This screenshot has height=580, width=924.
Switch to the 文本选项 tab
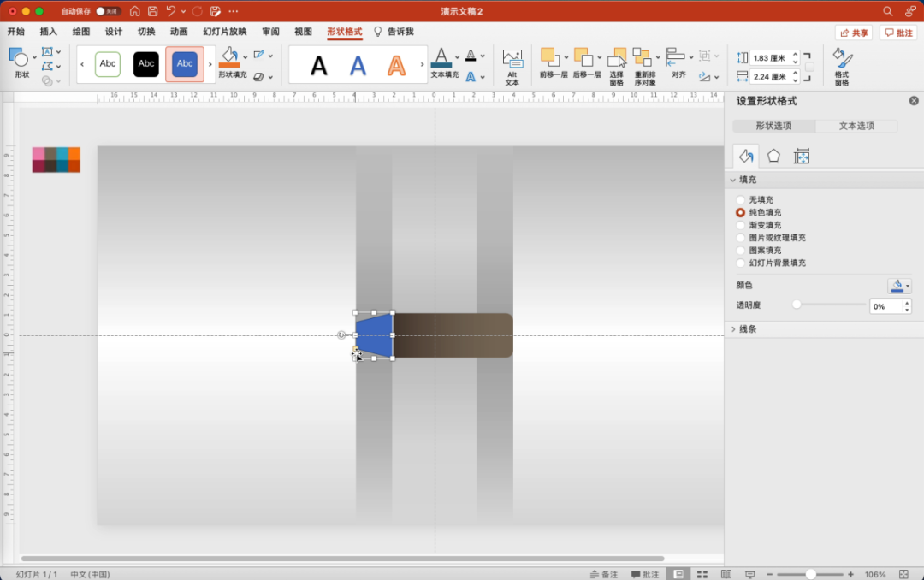point(856,126)
